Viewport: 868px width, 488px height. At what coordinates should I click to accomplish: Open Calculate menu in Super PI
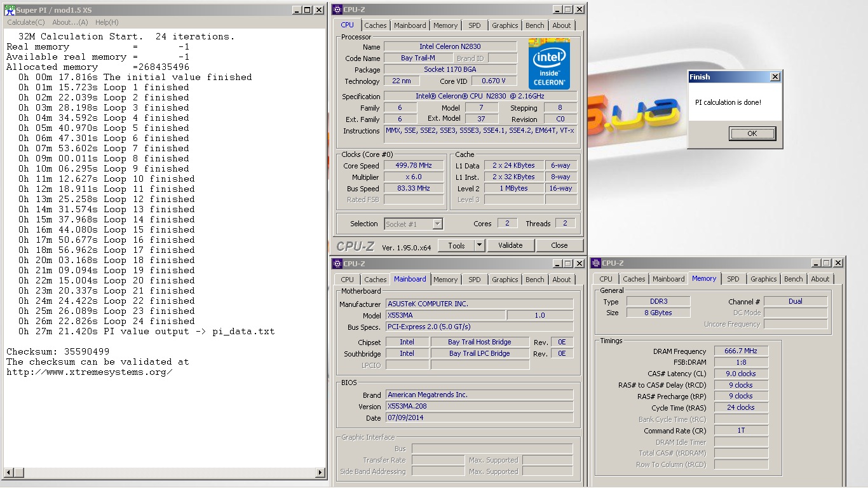tap(25, 22)
